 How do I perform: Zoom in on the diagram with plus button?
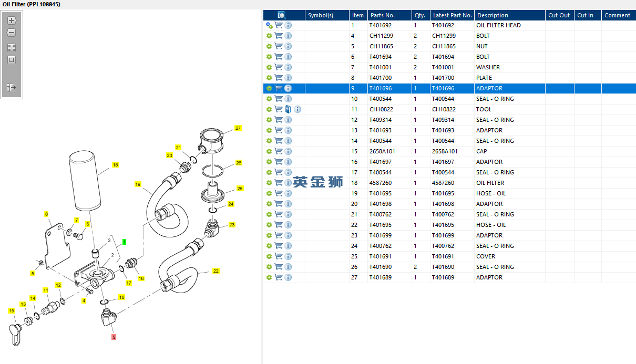[12, 20]
